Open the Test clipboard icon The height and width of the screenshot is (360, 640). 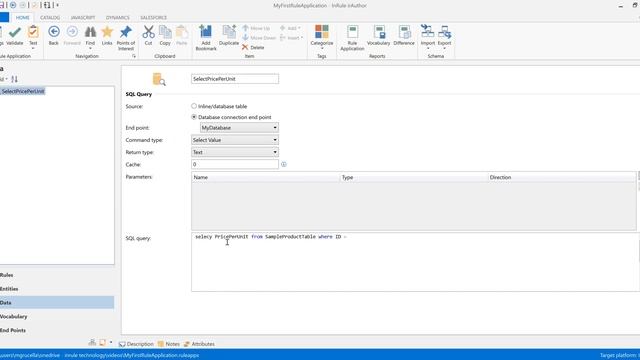pyautogui.click(x=33, y=32)
